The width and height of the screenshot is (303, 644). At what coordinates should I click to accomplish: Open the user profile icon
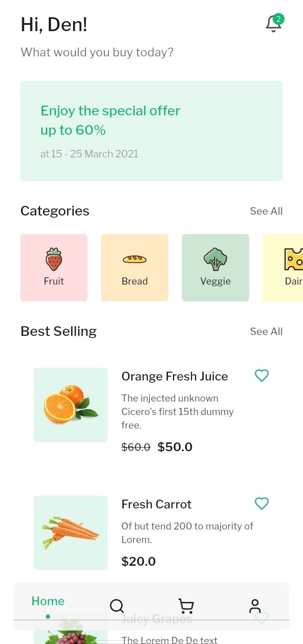click(x=255, y=606)
